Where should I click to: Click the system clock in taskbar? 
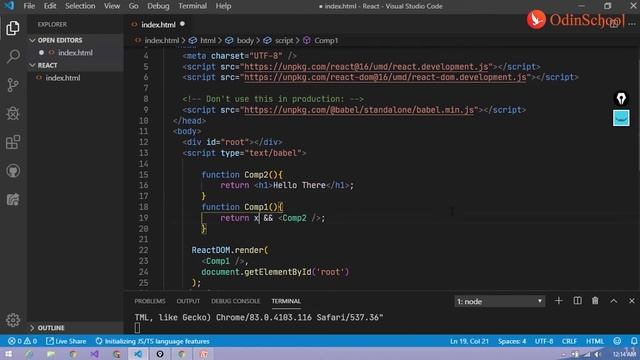(x=624, y=354)
